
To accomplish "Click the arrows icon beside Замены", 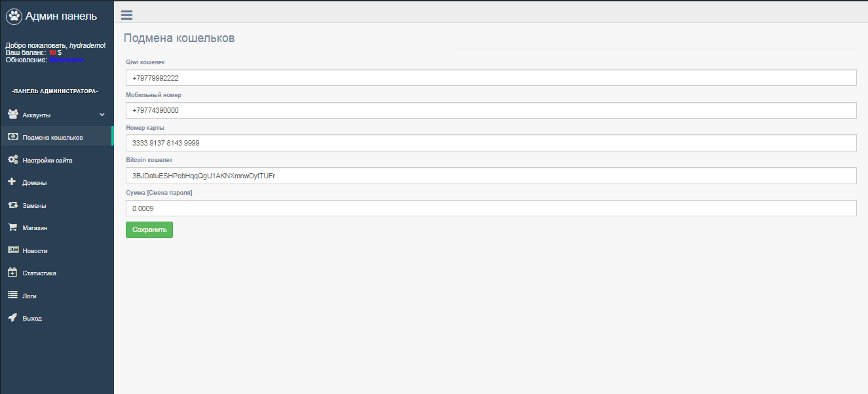I will pyautogui.click(x=12, y=205).
